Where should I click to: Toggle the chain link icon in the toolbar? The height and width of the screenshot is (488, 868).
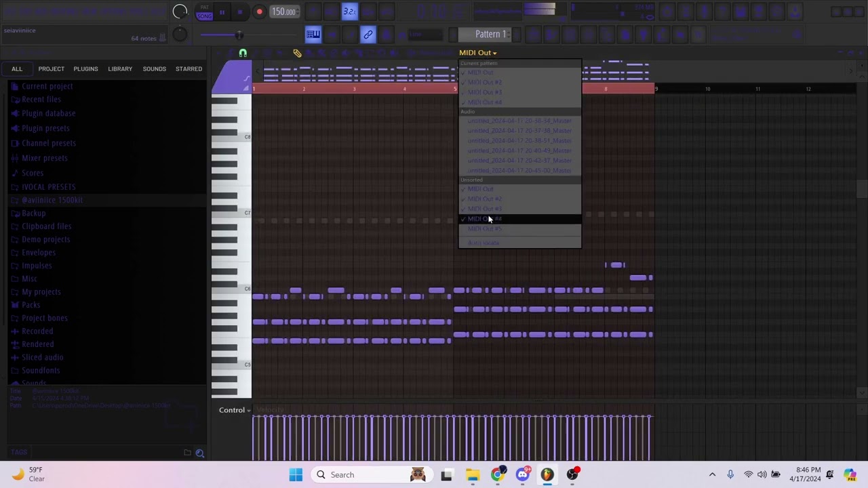[x=368, y=35]
